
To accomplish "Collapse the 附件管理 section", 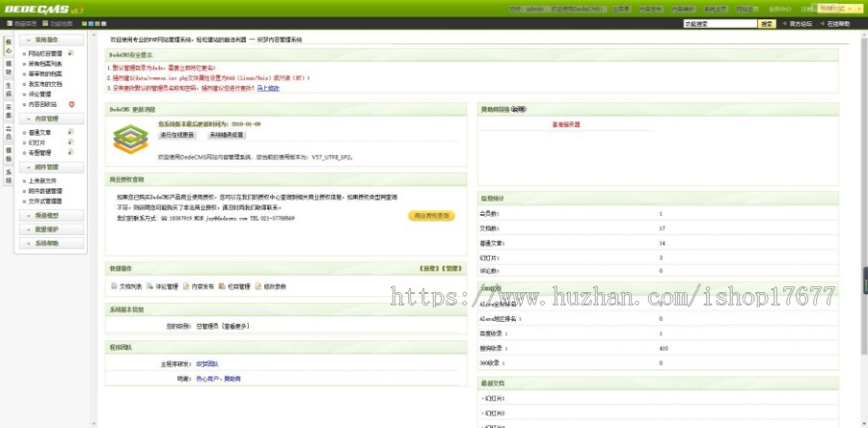I will pyautogui.click(x=51, y=167).
